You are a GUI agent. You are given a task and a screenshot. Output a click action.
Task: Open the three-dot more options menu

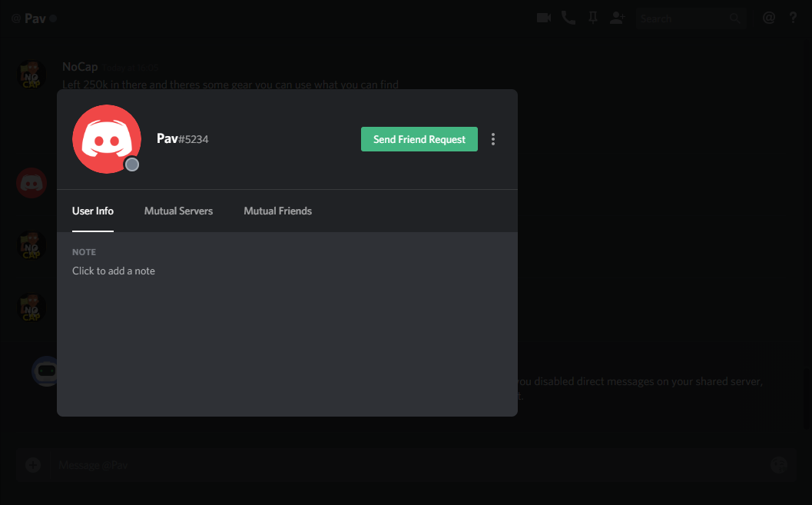(493, 139)
